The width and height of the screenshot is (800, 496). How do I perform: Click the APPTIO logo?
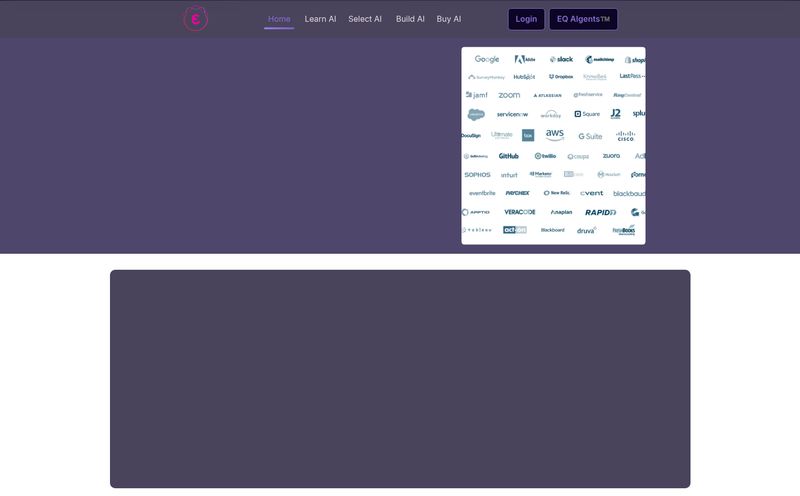[476, 212]
